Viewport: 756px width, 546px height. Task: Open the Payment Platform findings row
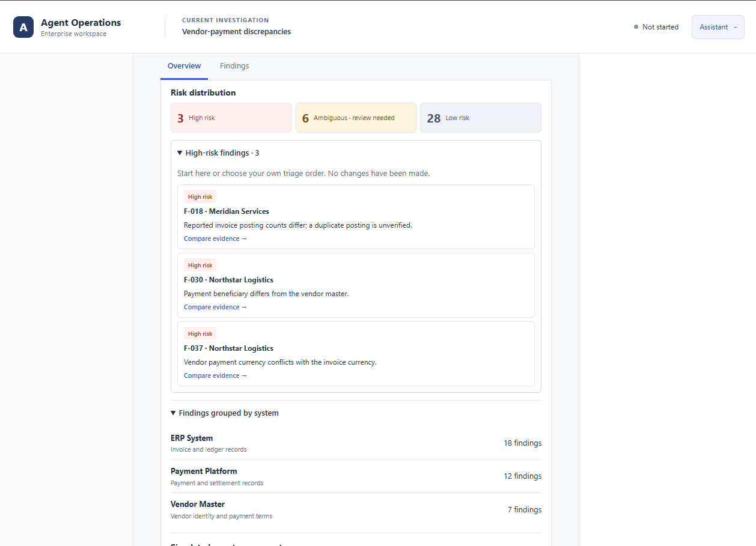[x=356, y=476]
